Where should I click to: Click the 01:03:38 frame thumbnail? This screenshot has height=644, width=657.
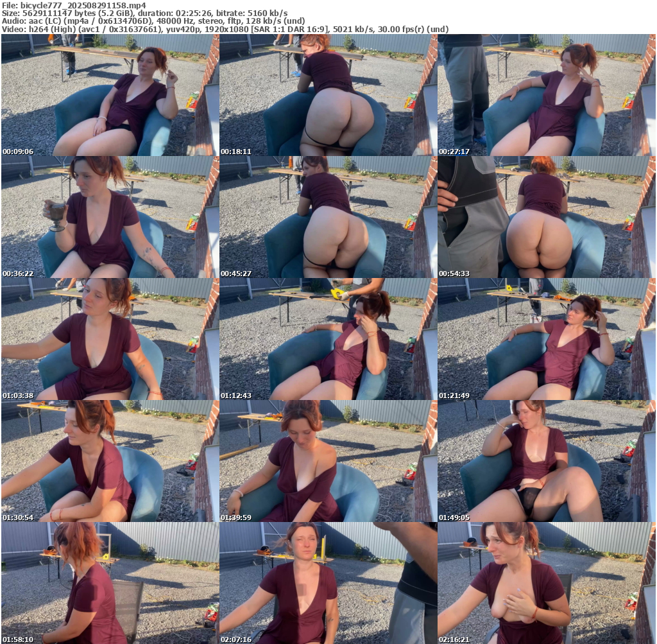110,339
